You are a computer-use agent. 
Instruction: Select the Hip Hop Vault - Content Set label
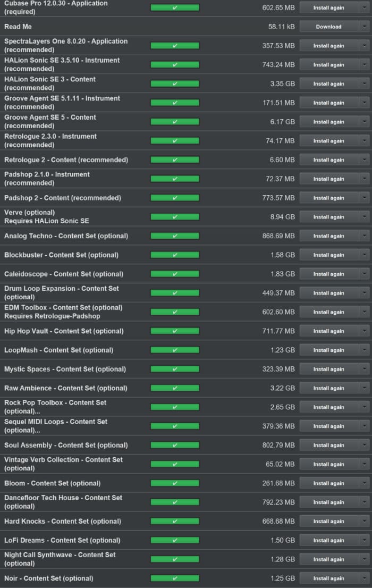coord(64,331)
